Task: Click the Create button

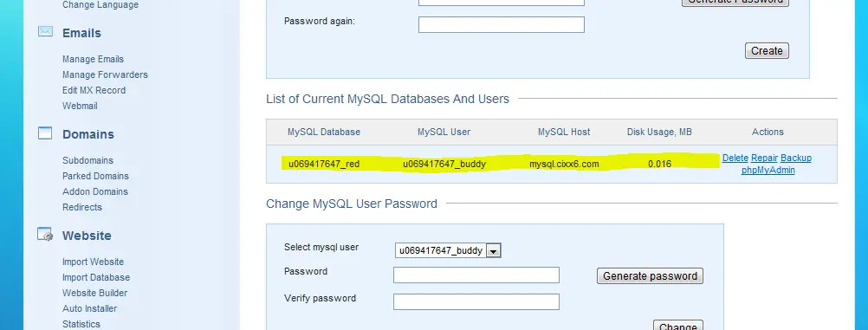Action: pyautogui.click(x=767, y=51)
